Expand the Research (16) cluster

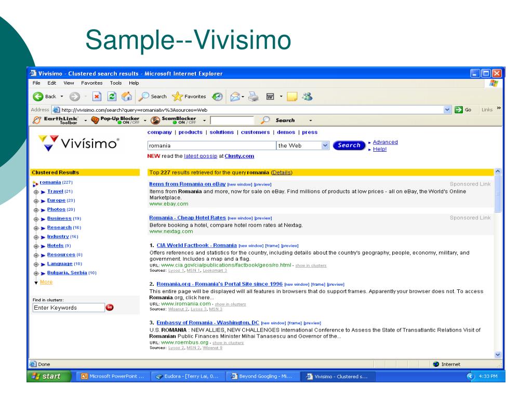point(36,229)
